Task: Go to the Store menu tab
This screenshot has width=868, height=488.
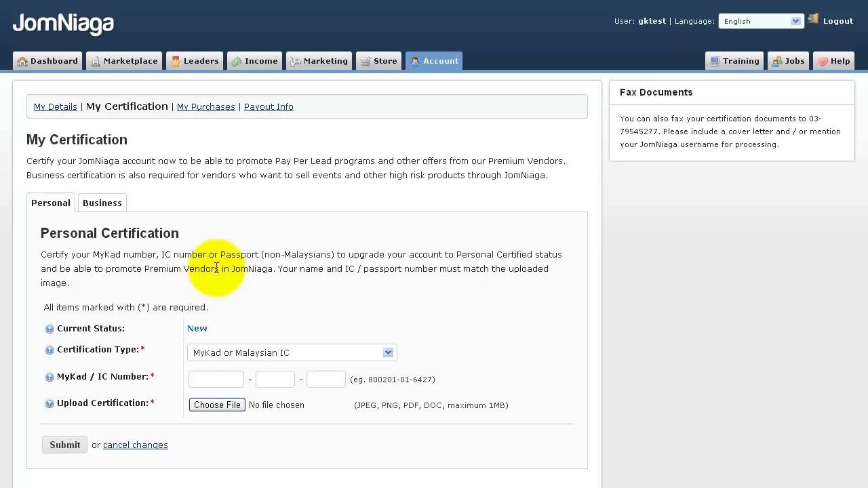Action: click(x=378, y=61)
